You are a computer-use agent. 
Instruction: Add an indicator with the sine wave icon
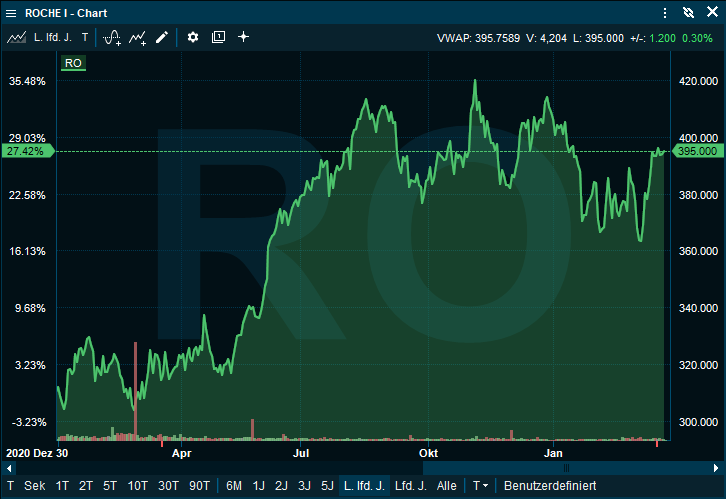(x=112, y=37)
